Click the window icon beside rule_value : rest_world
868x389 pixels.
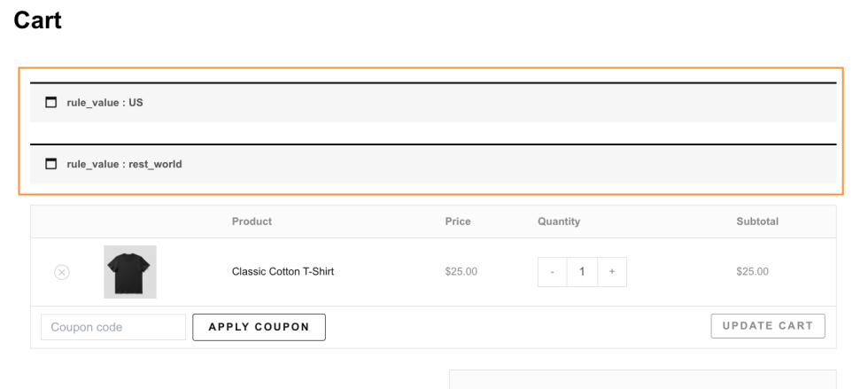(50, 164)
